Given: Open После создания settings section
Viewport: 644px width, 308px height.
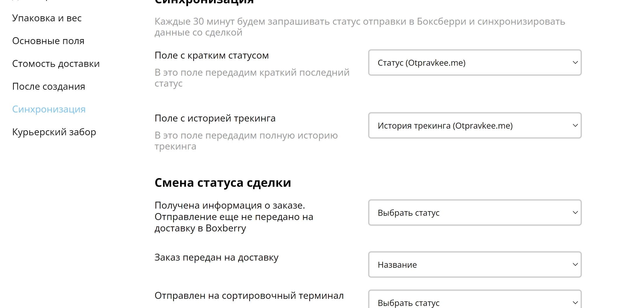Looking at the screenshot, I should [x=49, y=86].
